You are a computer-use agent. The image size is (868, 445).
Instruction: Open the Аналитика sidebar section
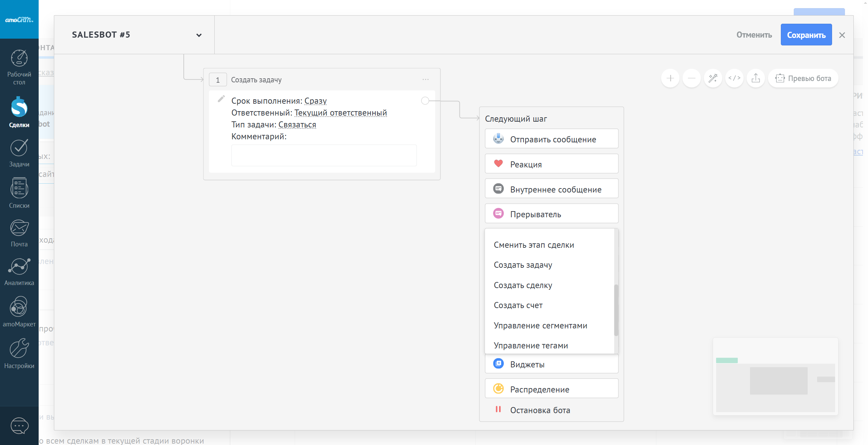(x=19, y=272)
